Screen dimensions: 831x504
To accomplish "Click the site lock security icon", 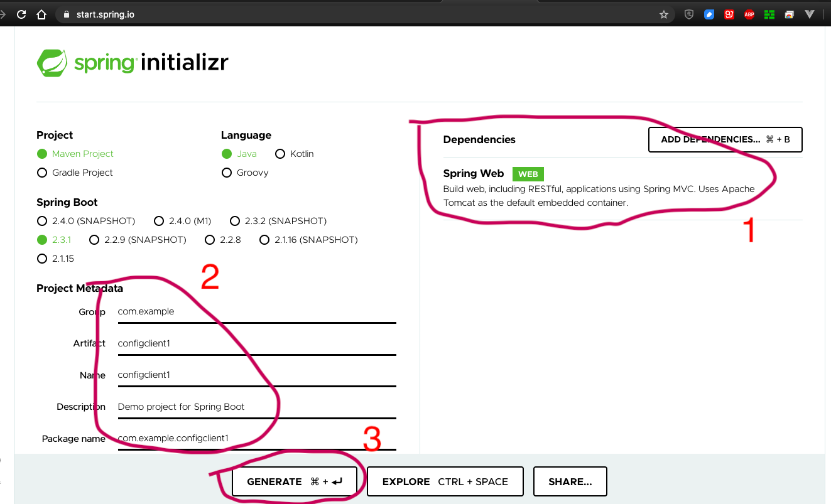I will tap(68, 14).
